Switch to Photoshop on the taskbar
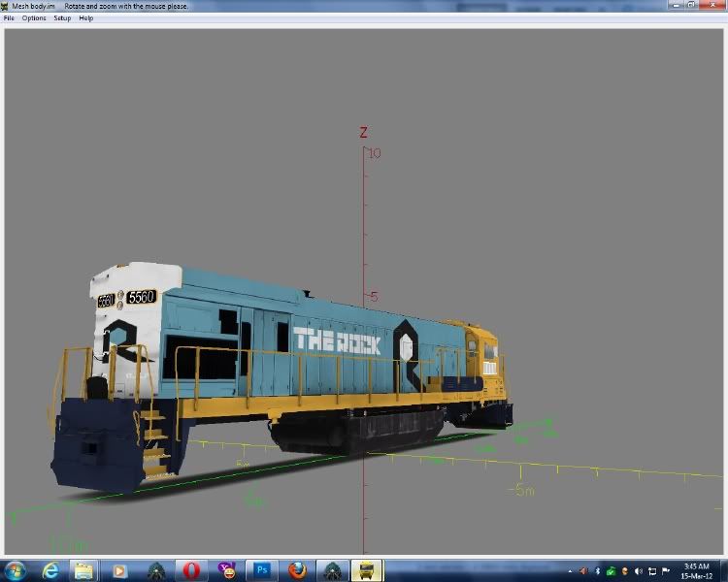 [x=262, y=570]
